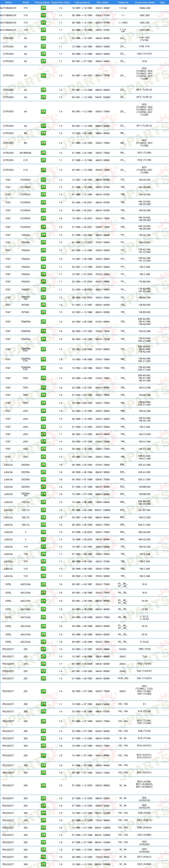Click engine code D6B (XU9JA)
This screenshot has width=169, height=868.
tap(145, 827)
